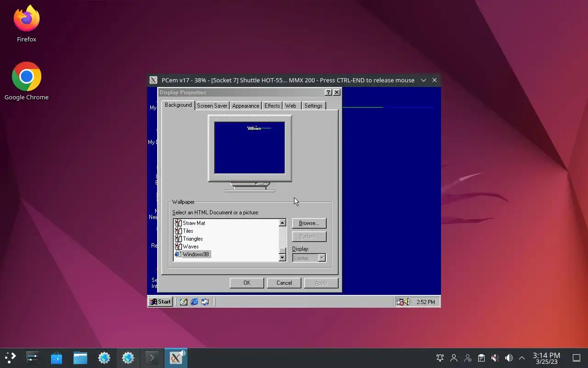588x368 pixels.
Task: Click icon next to Straw Mat
Action: coord(178,223)
